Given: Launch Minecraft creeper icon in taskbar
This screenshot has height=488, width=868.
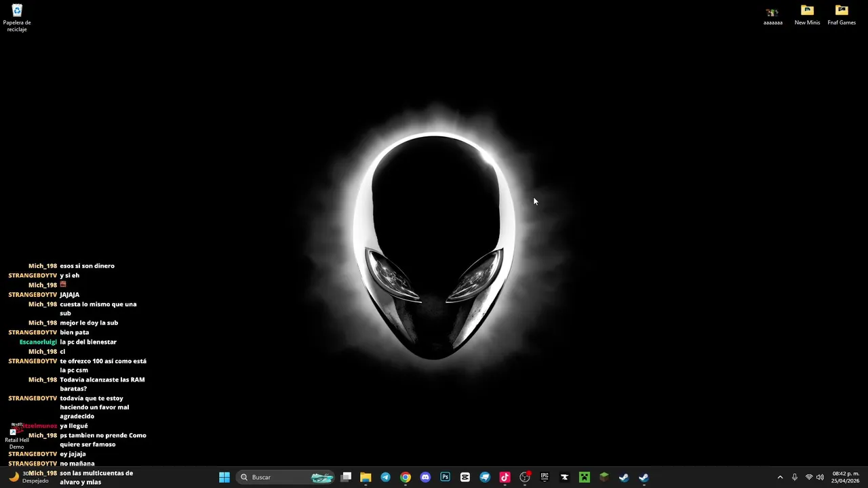Looking at the screenshot, I should point(585,477).
